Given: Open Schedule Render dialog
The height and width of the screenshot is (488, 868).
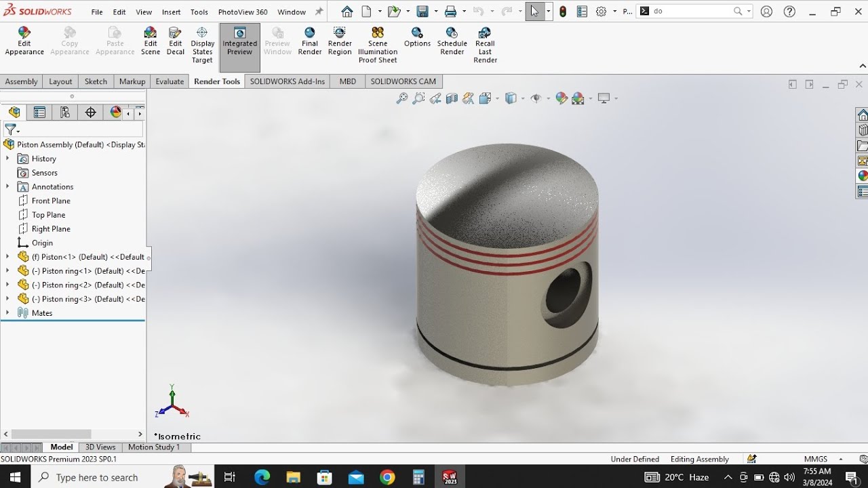Looking at the screenshot, I should 452,41.
